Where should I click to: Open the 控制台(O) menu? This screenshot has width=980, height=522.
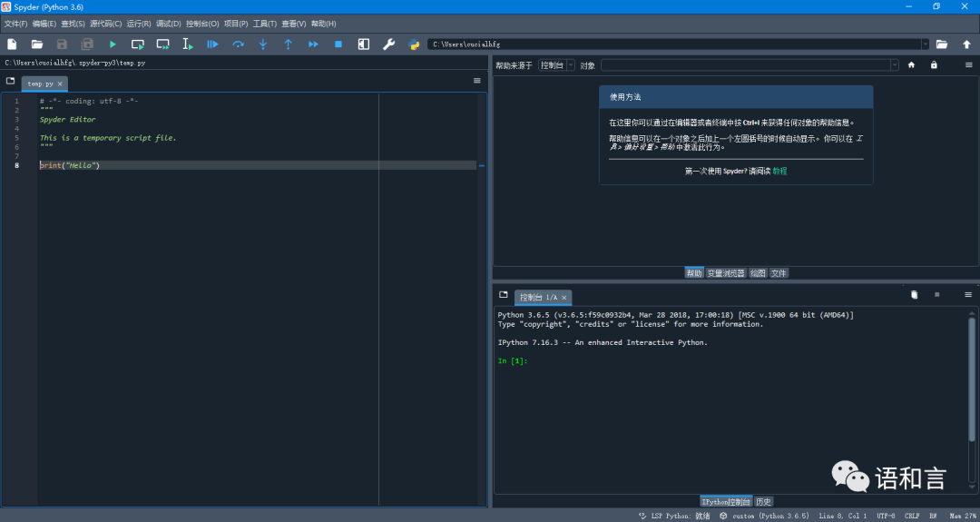[201, 24]
